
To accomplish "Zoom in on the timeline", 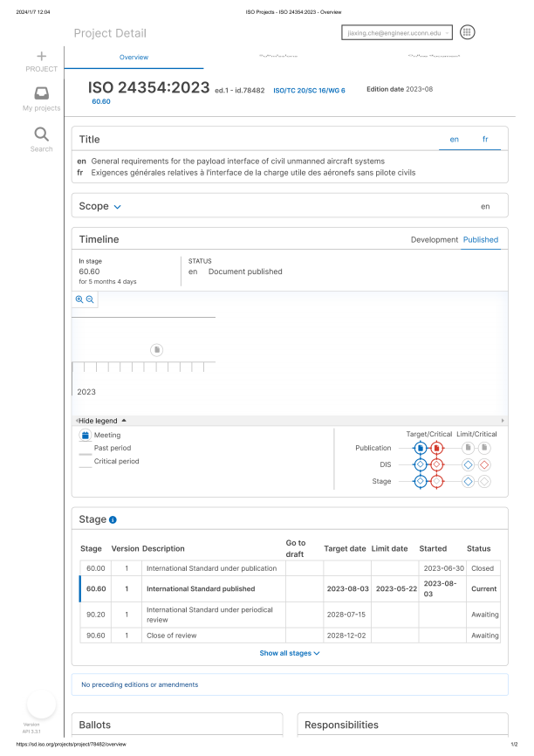I will point(79,299).
